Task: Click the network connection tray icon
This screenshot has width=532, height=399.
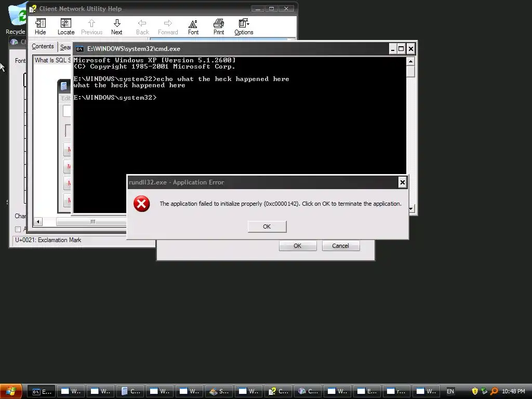Action: (484, 391)
